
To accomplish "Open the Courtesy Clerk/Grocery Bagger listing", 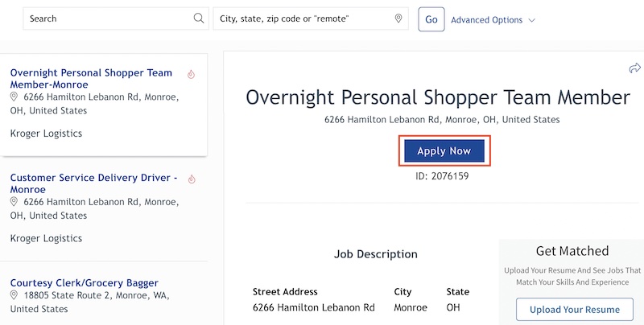I will [84, 282].
